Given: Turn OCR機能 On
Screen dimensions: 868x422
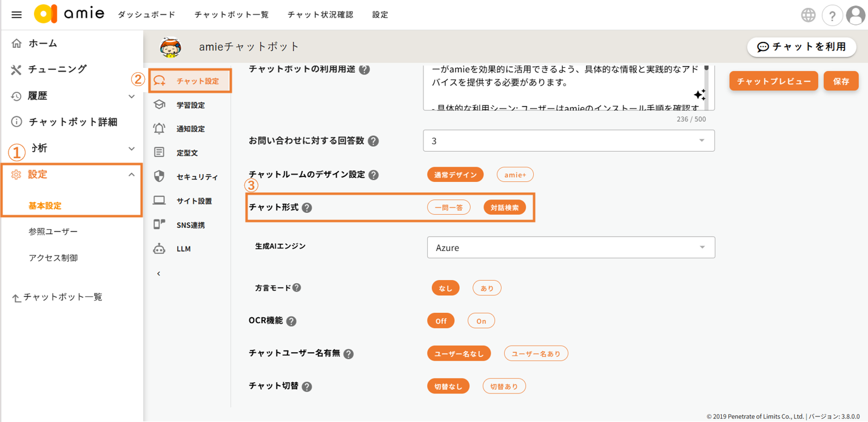Looking at the screenshot, I should click(480, 321).
